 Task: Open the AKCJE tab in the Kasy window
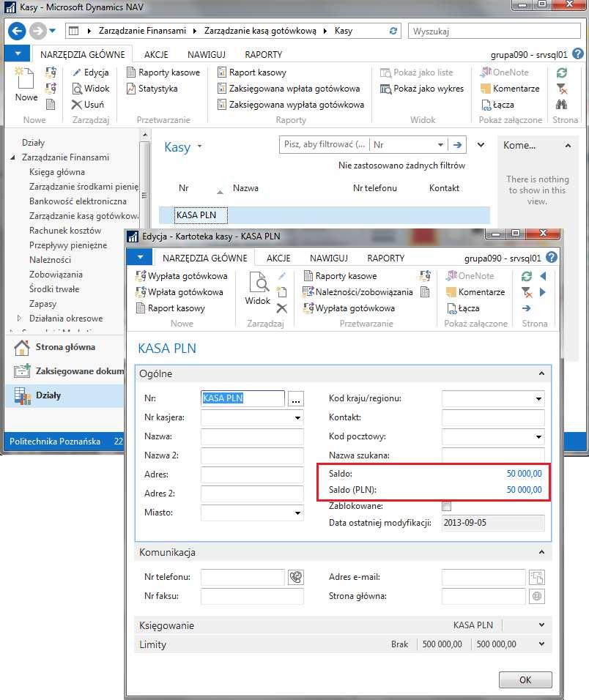coord(156,54)
